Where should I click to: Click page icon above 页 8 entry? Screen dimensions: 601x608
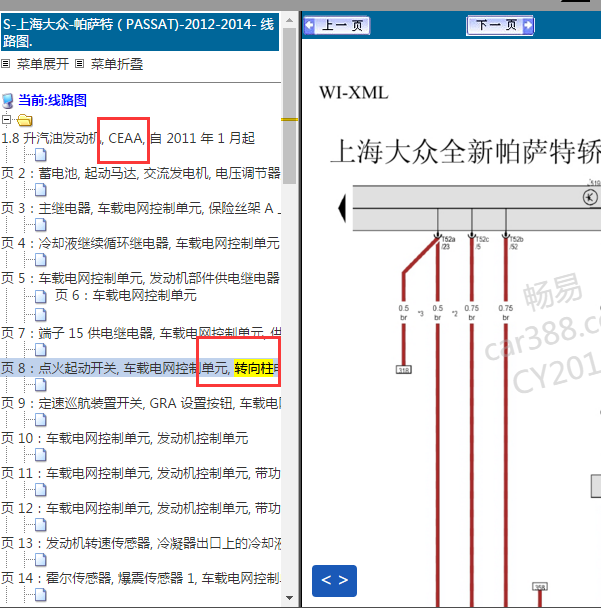[x=41, y=350]
